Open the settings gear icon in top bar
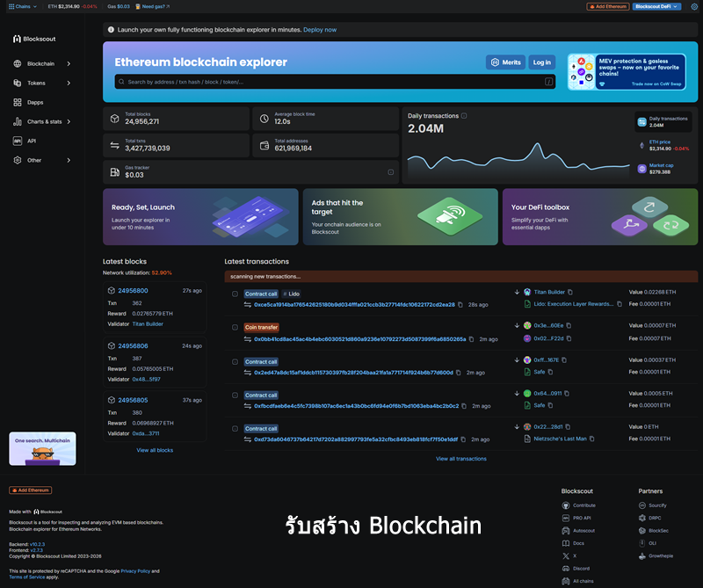The width and height of the screenshot is (703, 588). pos(694,6)
